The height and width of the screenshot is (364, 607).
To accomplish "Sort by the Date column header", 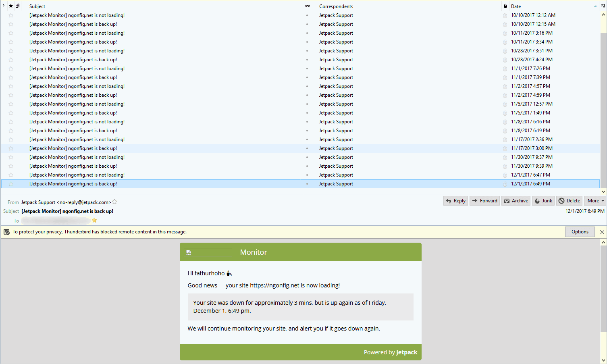I will pos(554,6).
